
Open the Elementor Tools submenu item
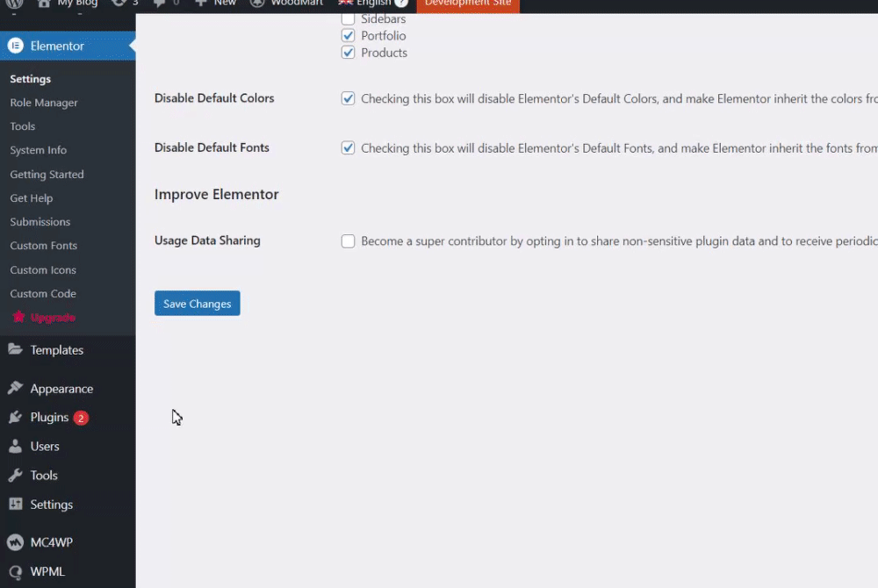(x=23, y=126)
